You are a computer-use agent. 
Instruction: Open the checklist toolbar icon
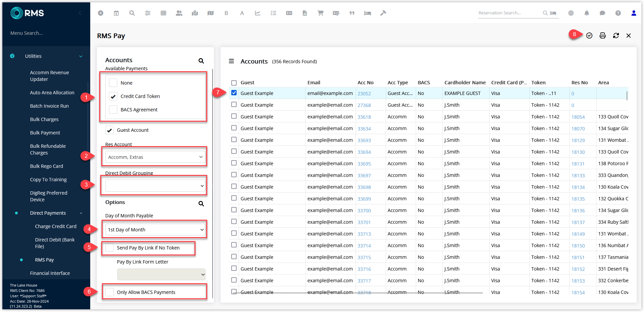273,13
